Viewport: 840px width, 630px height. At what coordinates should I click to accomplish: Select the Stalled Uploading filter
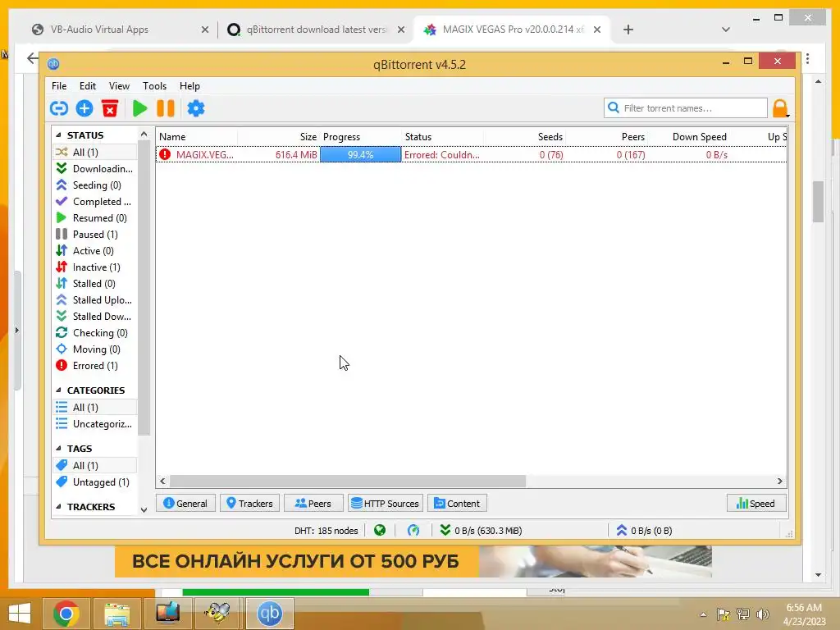pos(95,300)
